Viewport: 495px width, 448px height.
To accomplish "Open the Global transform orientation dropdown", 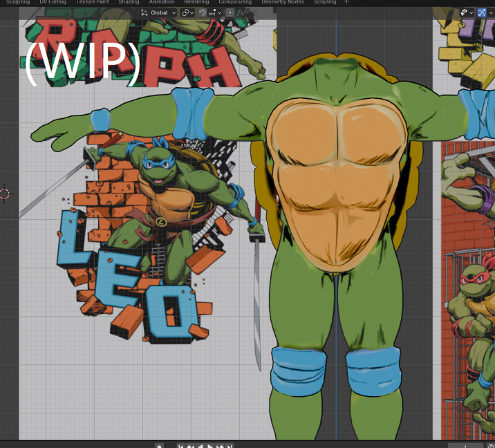I will click(x=158, y=12).
